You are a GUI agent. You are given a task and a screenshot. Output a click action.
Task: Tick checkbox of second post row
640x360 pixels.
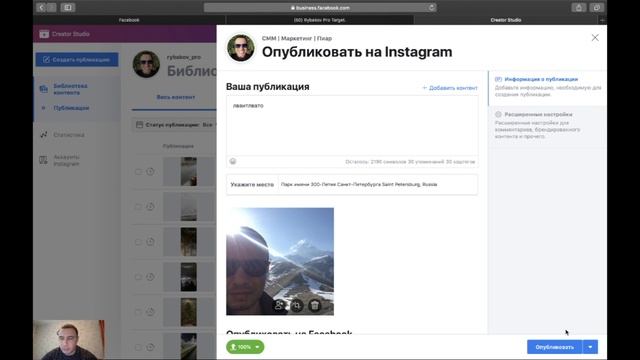(138, 207)
